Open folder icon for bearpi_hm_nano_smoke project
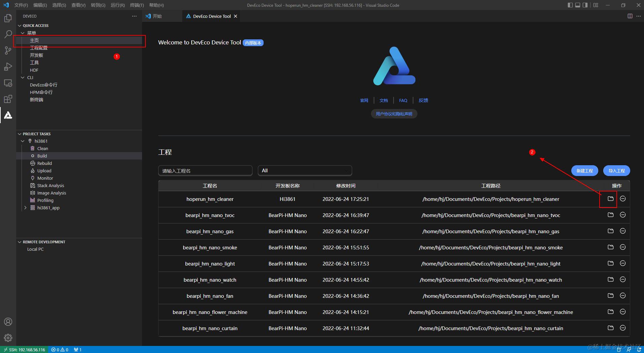Viewport: 644px width, 353px height. pos(611,247)
